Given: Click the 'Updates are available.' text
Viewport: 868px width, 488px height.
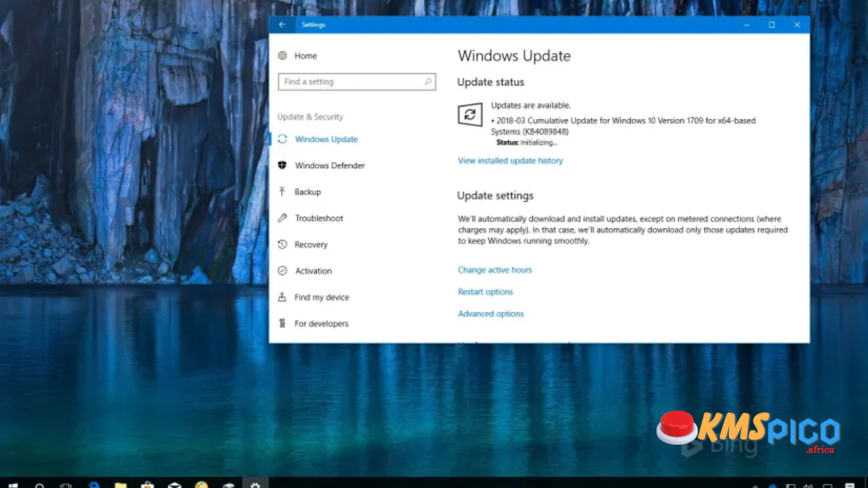Looking at the screenshot, I should click(x=530, y=105).
